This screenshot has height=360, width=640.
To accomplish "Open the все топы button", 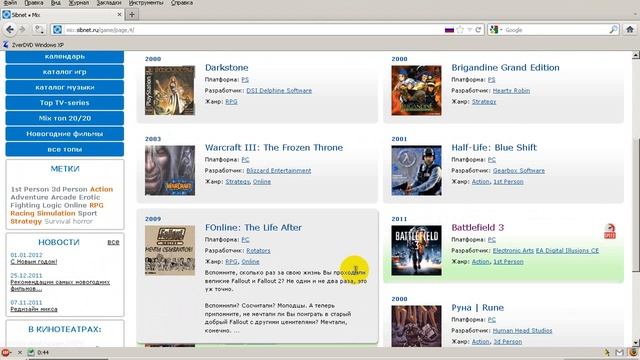I will click(64, 149).
